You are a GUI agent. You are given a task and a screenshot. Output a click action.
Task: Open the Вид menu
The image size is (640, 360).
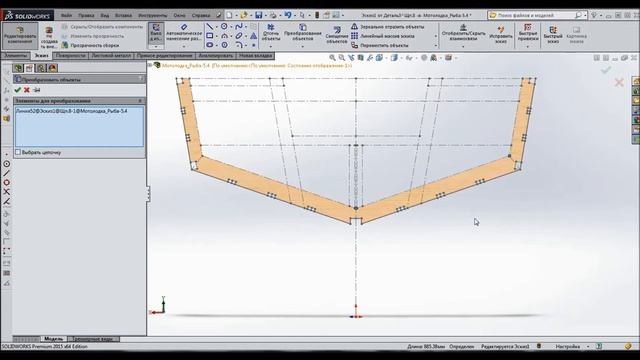point(105,16)
